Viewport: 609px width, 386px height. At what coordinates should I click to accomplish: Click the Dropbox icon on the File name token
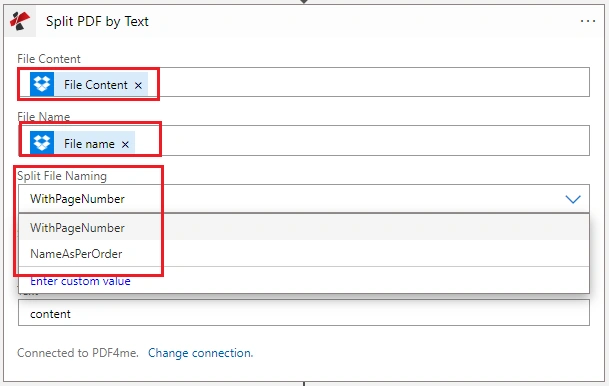(42, 143)
